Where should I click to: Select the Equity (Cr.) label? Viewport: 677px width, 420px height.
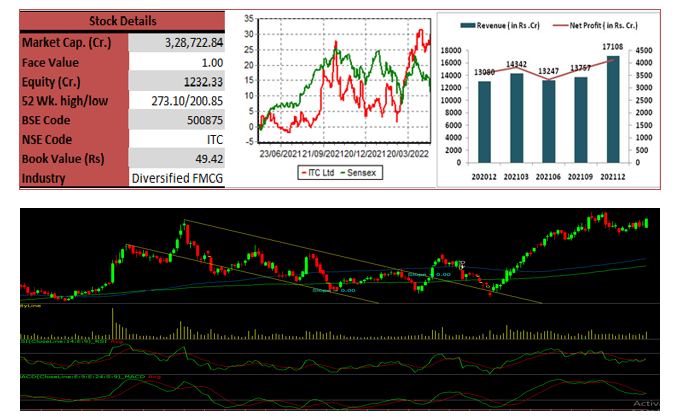[x=51, y=82]
